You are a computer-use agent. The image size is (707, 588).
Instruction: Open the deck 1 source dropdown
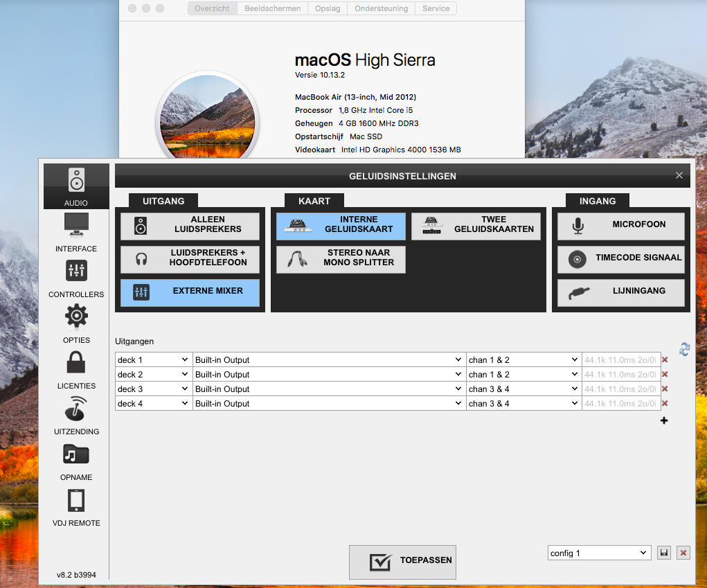(153, 360)
